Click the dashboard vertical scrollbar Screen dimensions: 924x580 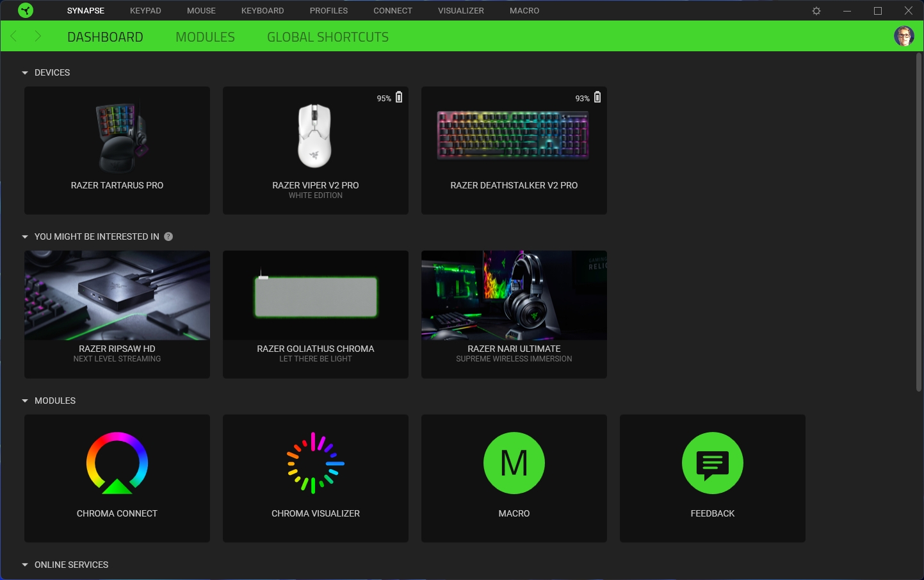pyautogui.click(x=919, y=222)
